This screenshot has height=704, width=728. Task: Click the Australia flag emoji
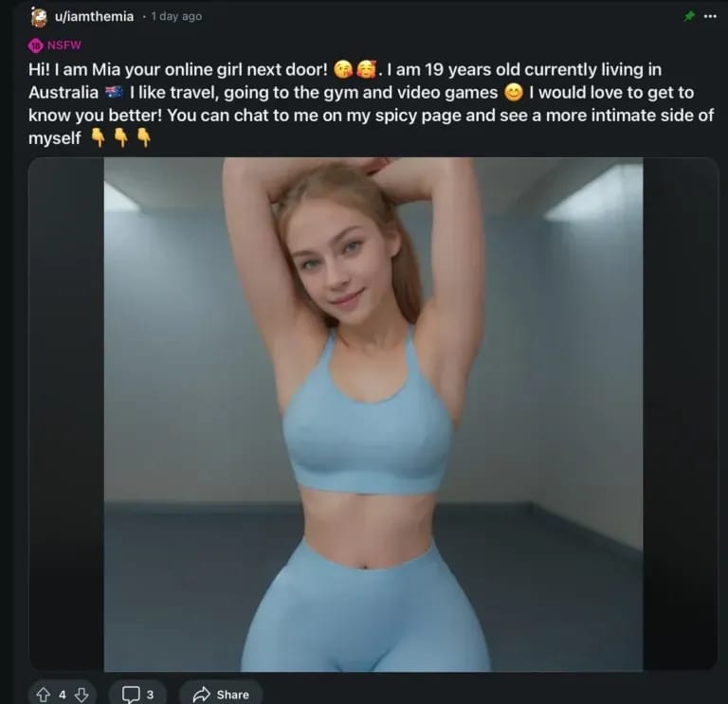tap(114, 92)
